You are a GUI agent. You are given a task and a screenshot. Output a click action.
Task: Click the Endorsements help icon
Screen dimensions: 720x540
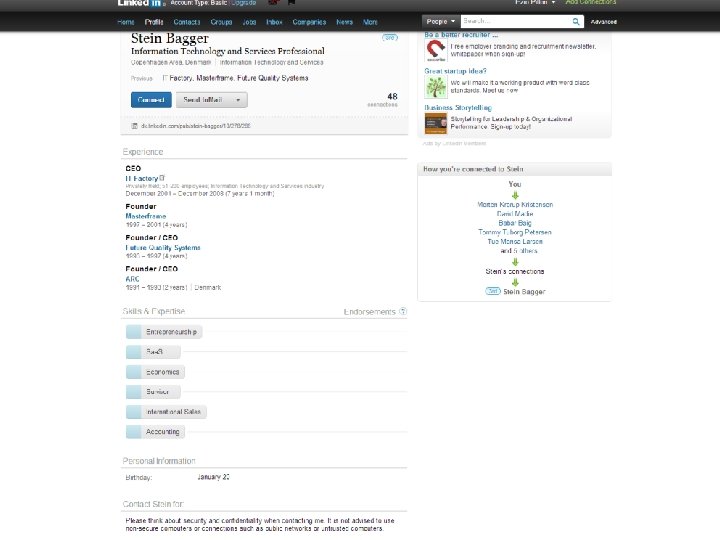coord(403,311)
